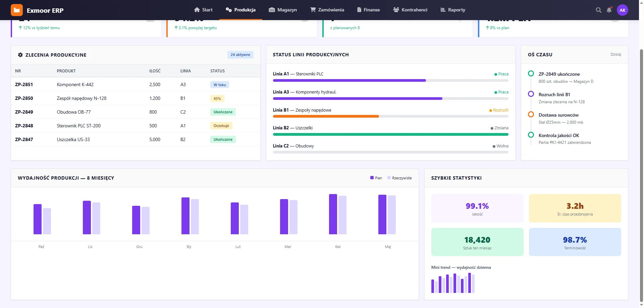This screenshot has width=644, height=308.
Task: Click the Paź bar pair in chart
Action: pyautogui.click(x=42, y=219)
